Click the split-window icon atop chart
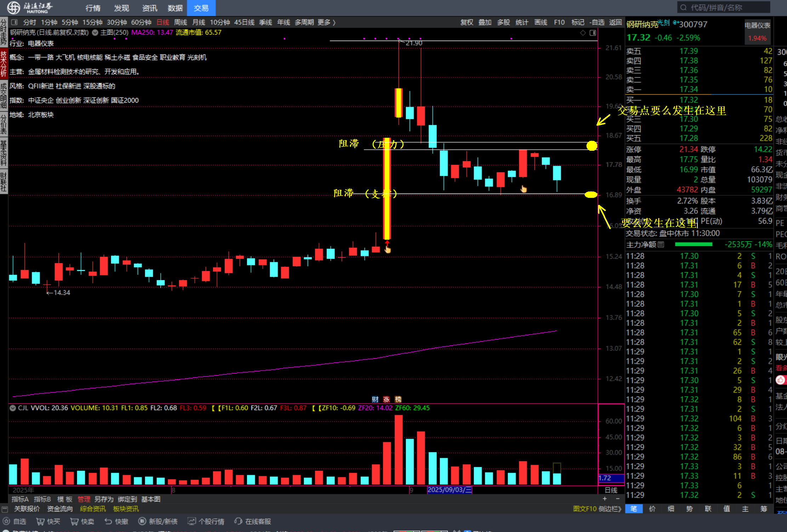Image resolution: width=787 pixels, height=532 pixels. pos(593,33)
